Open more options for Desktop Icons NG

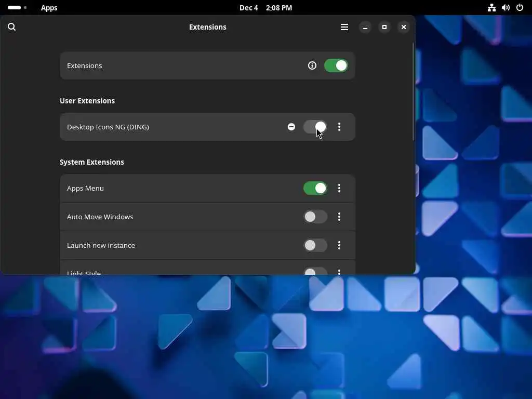[339, 127]
